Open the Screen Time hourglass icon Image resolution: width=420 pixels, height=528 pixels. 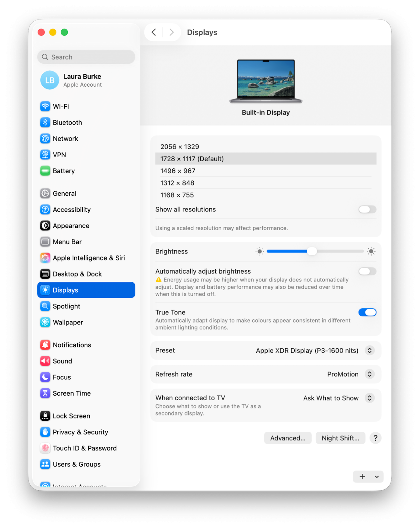45,393
